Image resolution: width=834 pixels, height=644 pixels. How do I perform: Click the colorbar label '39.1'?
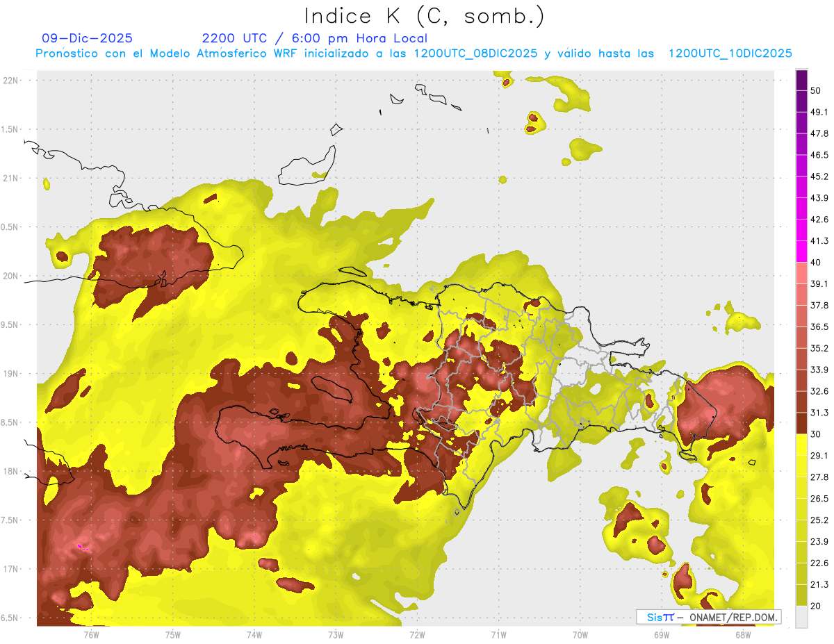pos(819,283)
